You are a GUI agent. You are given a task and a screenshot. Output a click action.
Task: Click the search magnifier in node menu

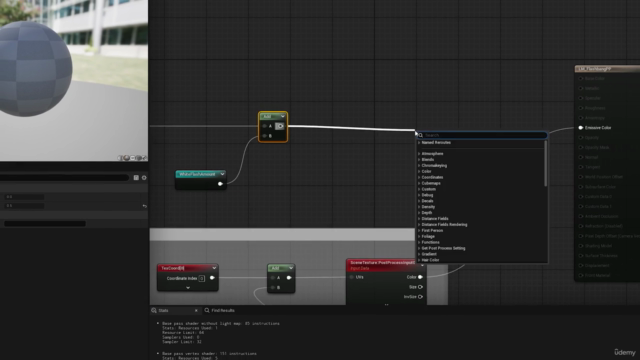click(x=421, y=135)
